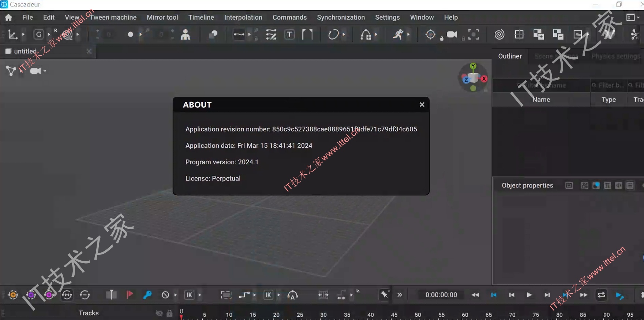644x320 pixels.
Task: Select the interpolation curve icon
Action: 239,35
